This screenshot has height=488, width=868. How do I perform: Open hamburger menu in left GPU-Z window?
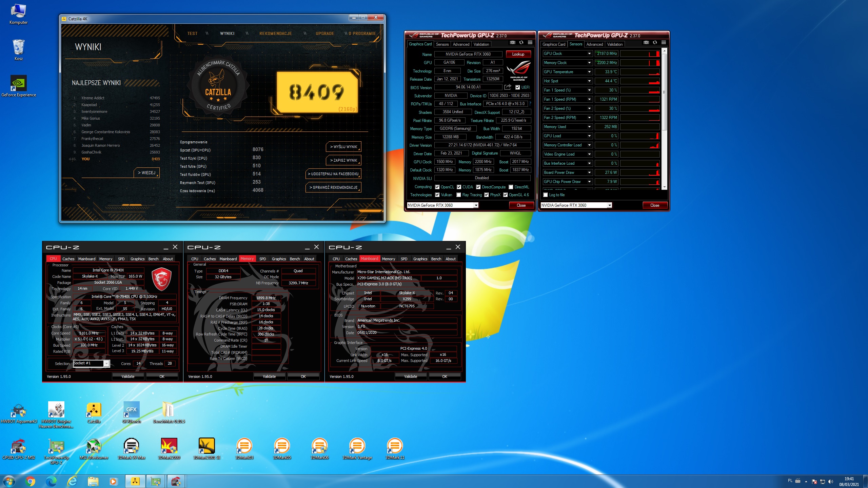tap(530, 43)
